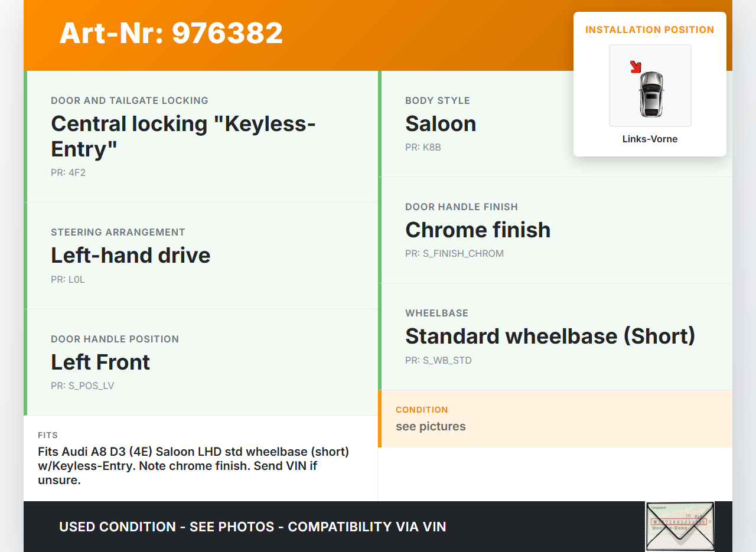The image size is (756, 552).
Task: Click the PR: K8B code label
Action: pyautogui.click(x=423, y=148)
